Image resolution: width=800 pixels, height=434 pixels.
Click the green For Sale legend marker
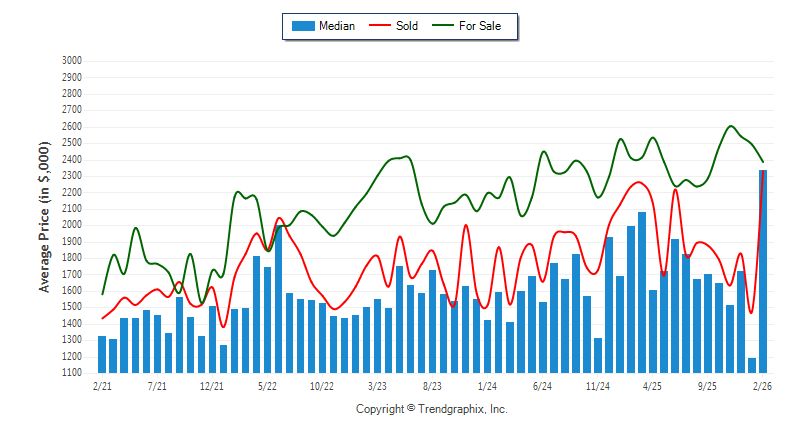pyautogui.click(x=444, y=26)
